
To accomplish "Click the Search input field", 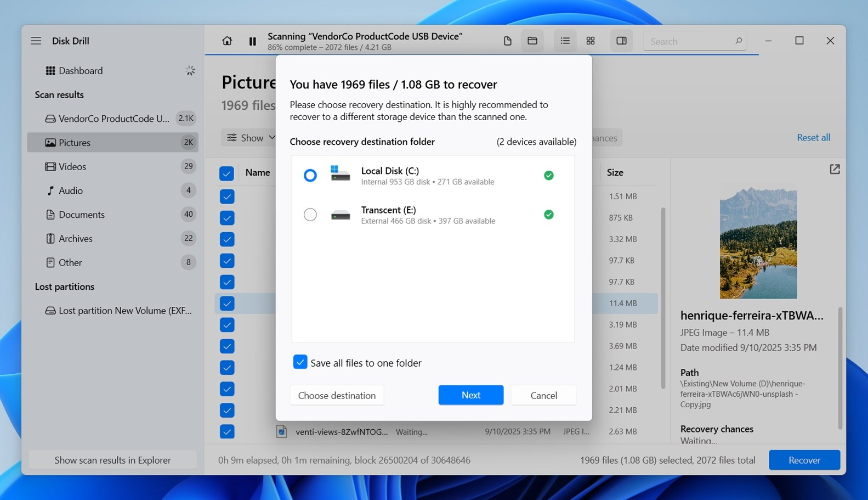I will coord(690,42).
